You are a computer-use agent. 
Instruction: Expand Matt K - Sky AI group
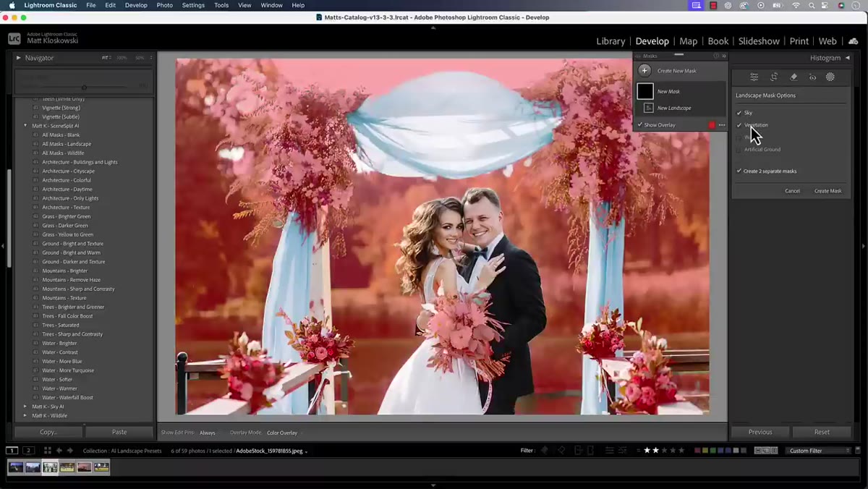(25, 407)
